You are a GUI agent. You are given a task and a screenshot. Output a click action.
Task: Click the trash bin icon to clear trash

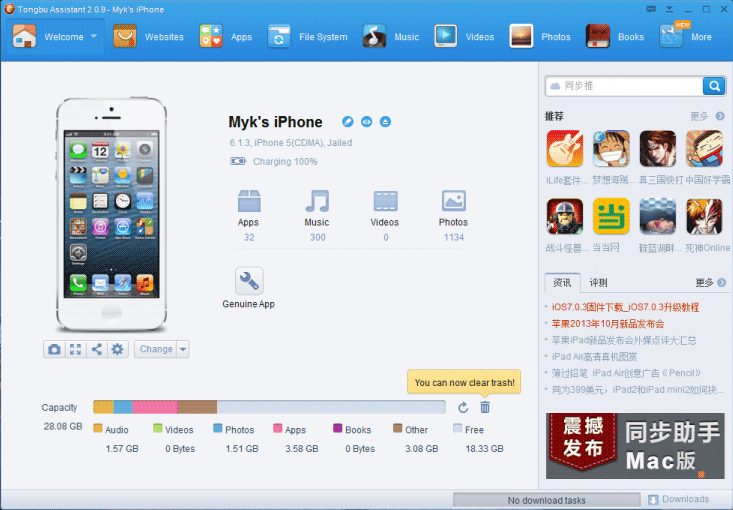(485, 408)
